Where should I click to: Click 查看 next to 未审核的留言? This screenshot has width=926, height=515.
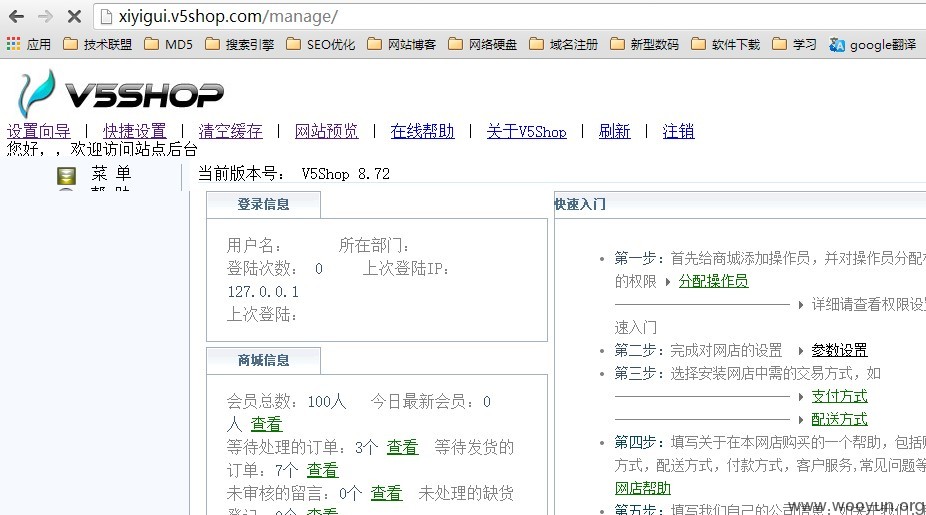(386, 493)
